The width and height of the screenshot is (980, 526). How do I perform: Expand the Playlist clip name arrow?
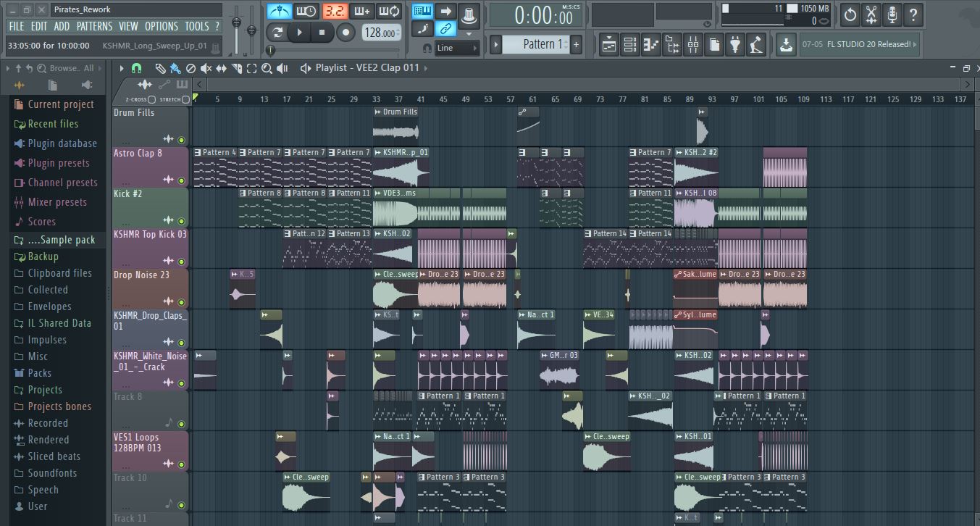point(426,68)
